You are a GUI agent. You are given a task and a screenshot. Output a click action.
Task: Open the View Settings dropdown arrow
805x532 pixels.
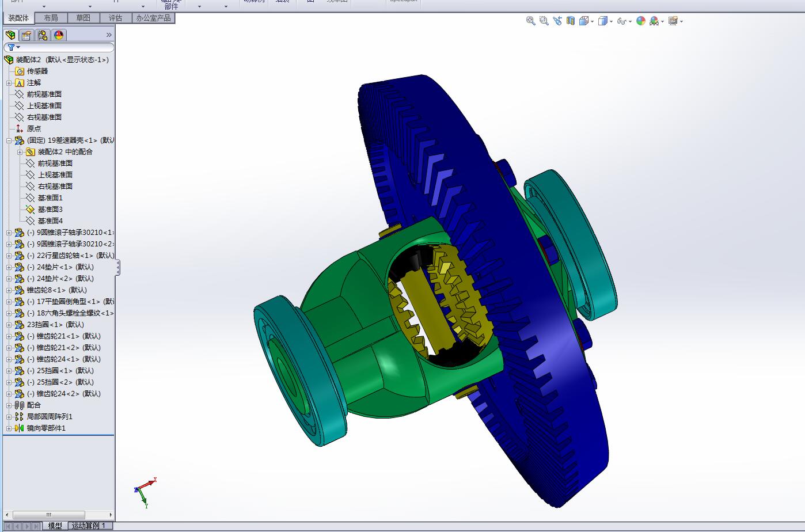pyautogui.click(x=682, y=21)
